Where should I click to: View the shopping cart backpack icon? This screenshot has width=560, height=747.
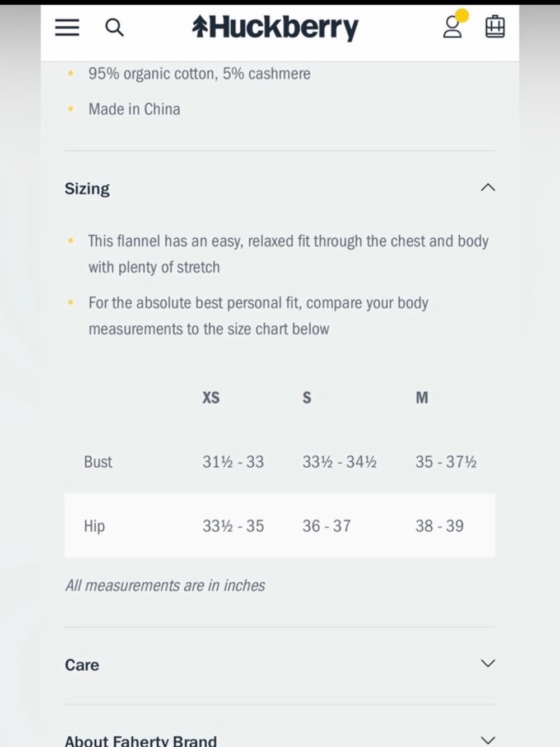pos(494,27)
